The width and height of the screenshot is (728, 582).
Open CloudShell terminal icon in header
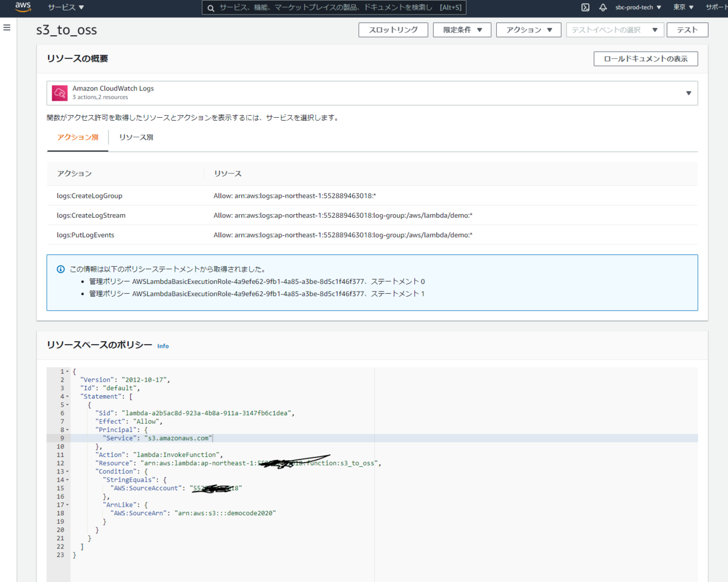[x=585, y=7]
